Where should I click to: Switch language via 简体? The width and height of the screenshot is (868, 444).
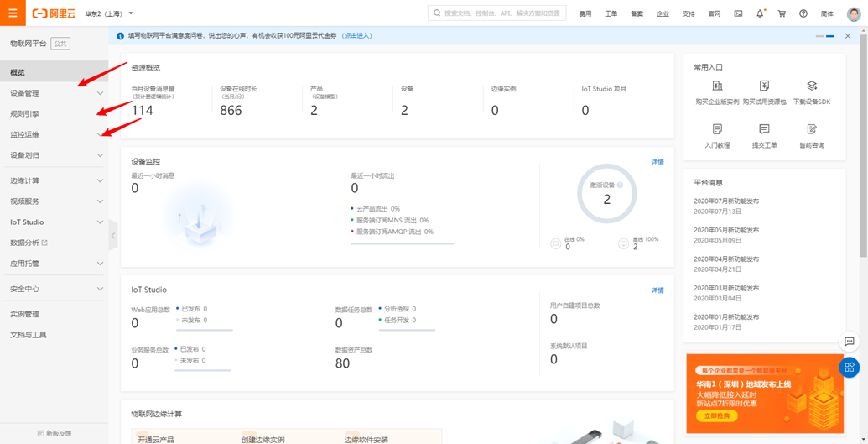[827, 14]
